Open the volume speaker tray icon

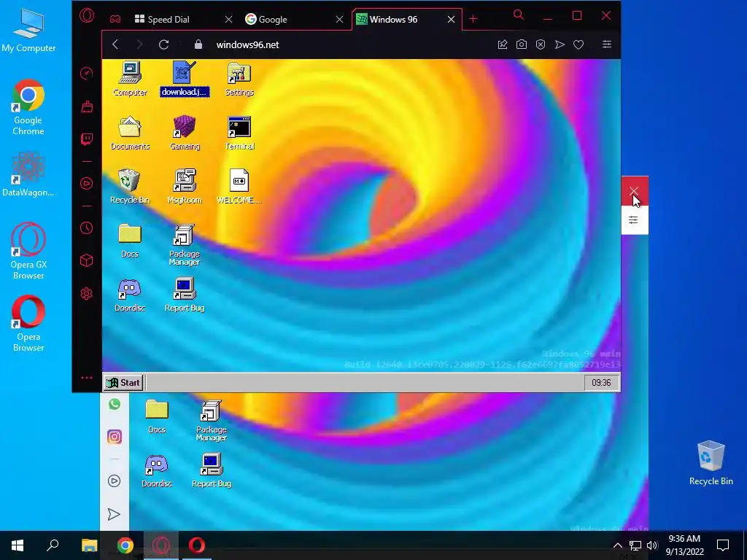pos(652,545)
